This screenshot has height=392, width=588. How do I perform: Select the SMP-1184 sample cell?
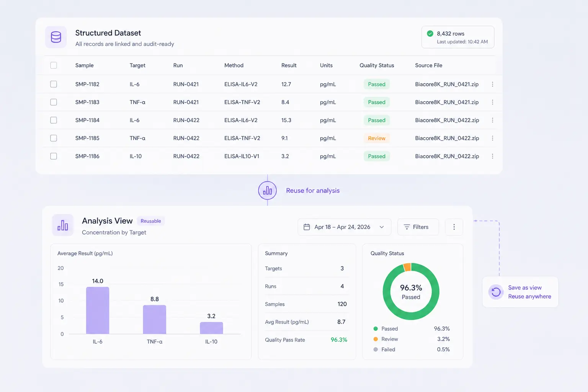click(x=87, y=120)
